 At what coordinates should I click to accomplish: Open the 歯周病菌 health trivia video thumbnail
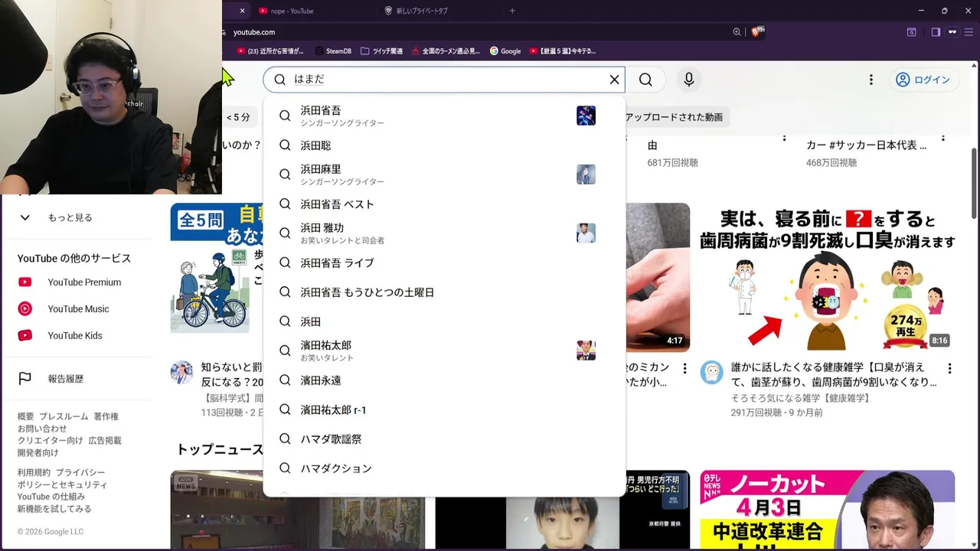point(827,277)
